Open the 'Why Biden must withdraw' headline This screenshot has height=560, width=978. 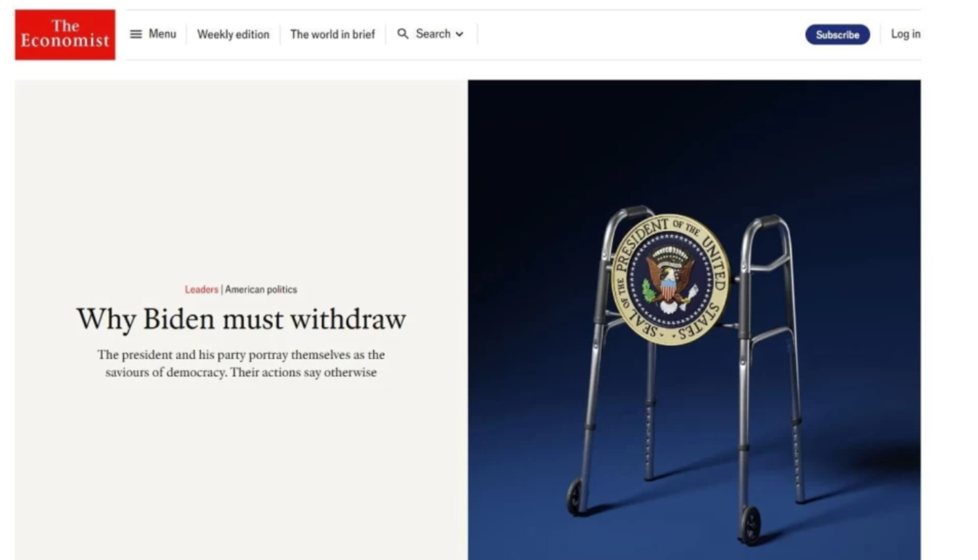[241, 319]
